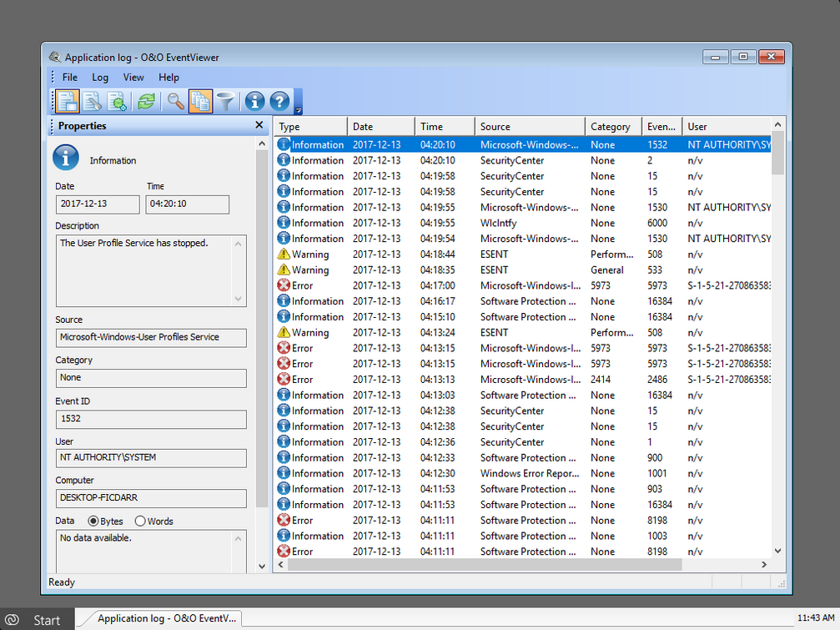Sort events by the Source column header
Screen dimensions: 840x630
pyautogui.click(x=529, y=127)
